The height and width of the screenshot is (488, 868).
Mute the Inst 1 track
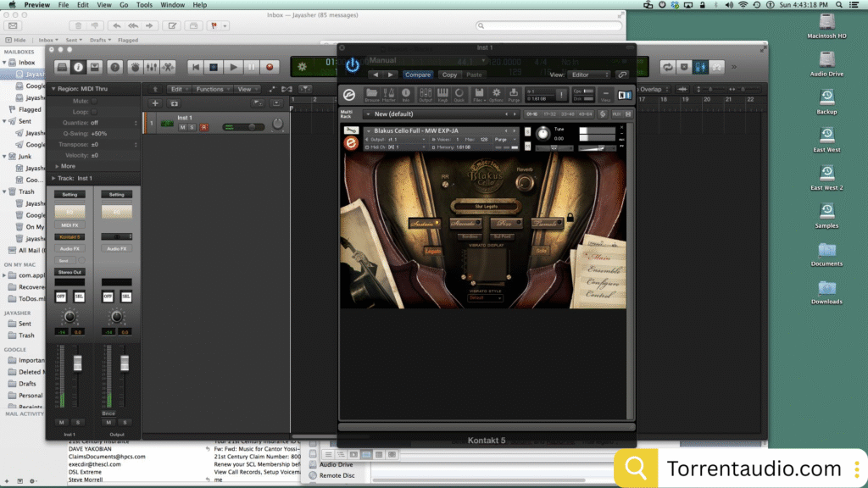pos(182,127)
